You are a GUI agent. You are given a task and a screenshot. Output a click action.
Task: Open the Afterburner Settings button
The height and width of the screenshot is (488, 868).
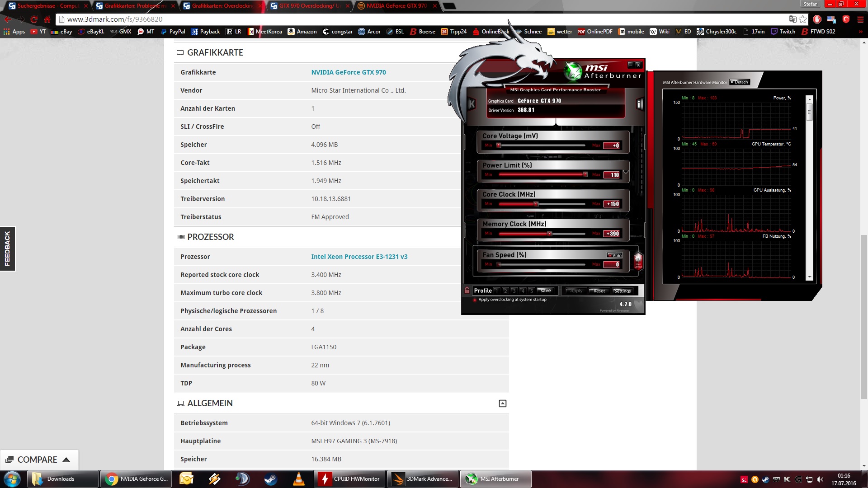pyautogui.click(x=623, y=291)
